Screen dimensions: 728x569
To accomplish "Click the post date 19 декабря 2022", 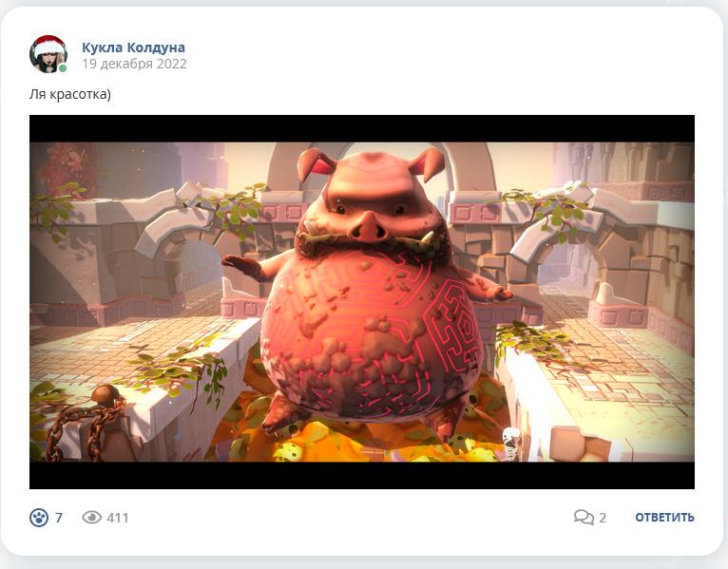I will [134, 64].
